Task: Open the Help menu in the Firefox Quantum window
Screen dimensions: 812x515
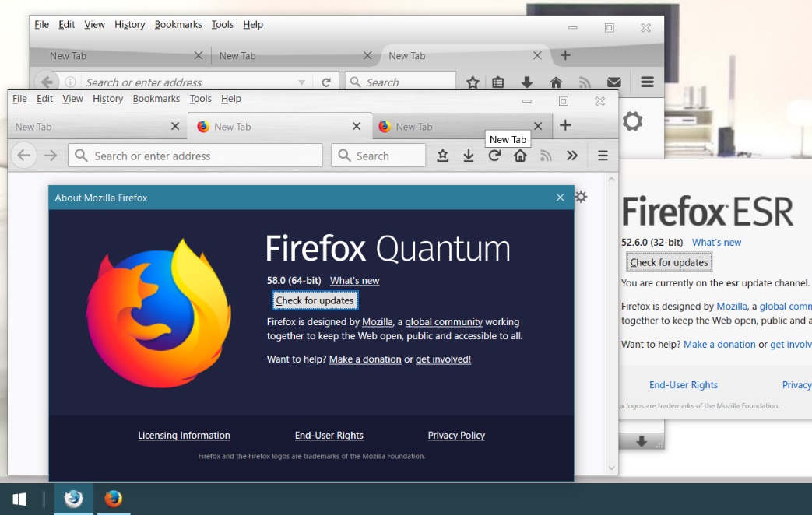Action: pyautogui.click(x=231, y=98)
